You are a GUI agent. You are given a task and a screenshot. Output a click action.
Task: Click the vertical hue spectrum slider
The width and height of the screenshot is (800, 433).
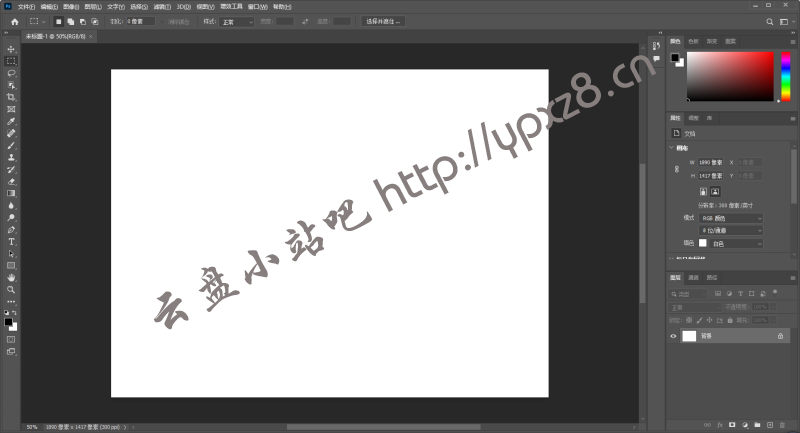786,77
